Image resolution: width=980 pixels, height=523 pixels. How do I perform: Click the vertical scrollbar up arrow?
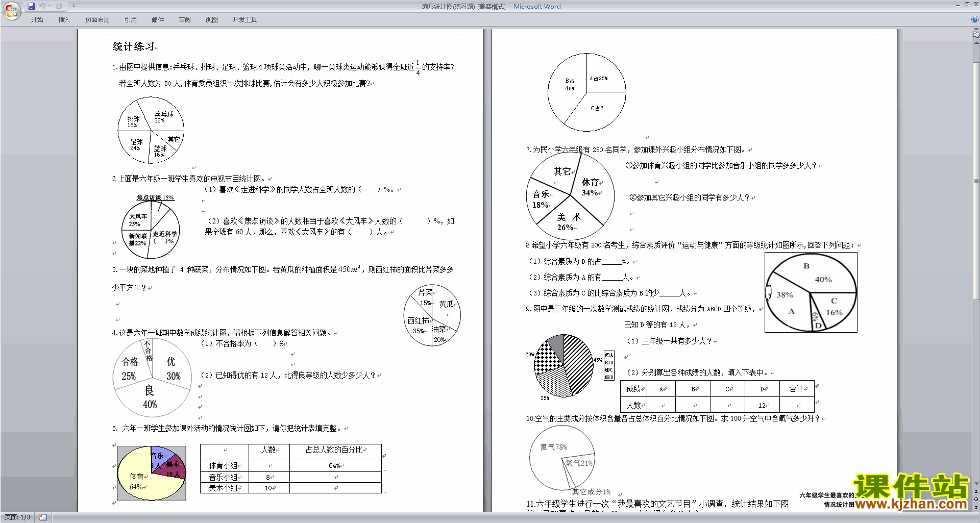coord(976,42)
